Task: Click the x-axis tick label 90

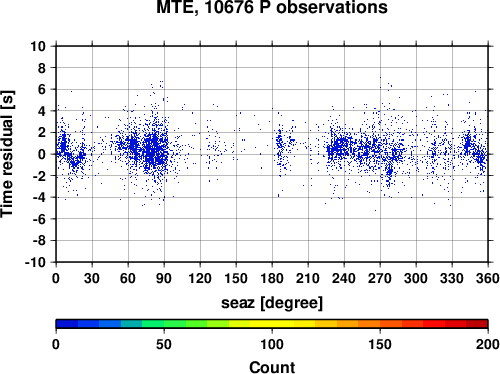Action: (x=164, y=278)
